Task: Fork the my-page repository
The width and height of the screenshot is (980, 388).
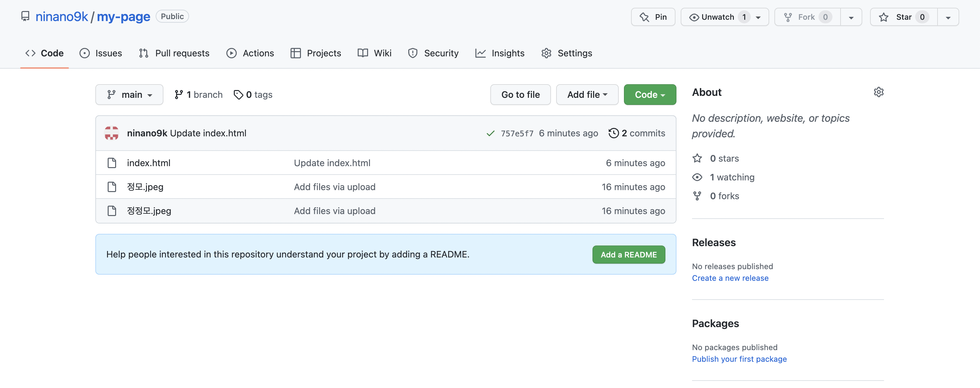Action: coord(807,17)
